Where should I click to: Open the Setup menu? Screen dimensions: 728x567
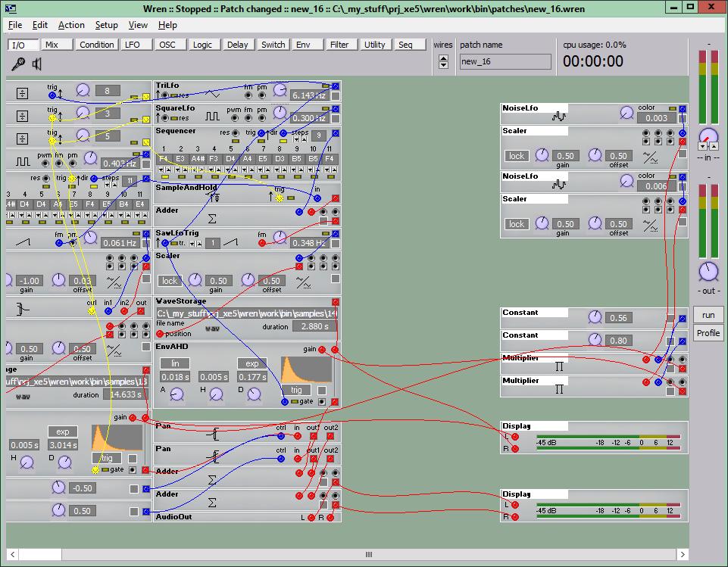106,25
